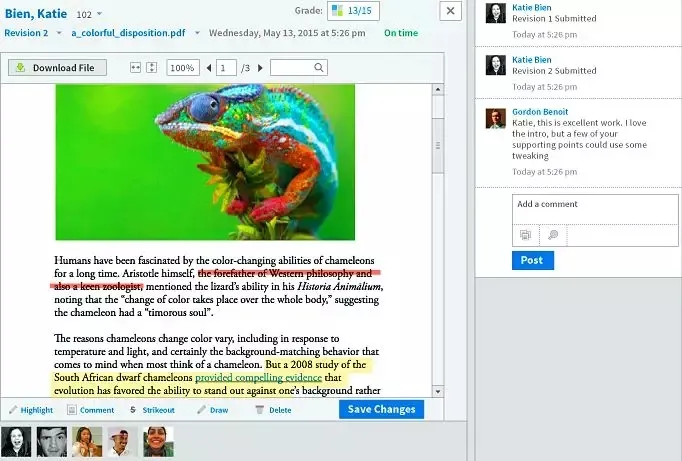
Task: Select the Highlight annotation tool
Action: (31, 410)
